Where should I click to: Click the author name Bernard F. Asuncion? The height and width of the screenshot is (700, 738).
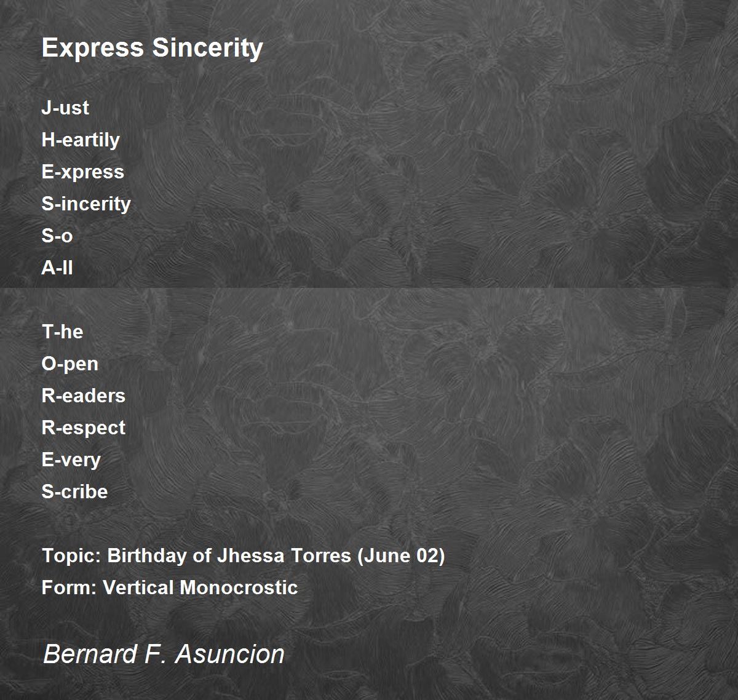(164, 654)
